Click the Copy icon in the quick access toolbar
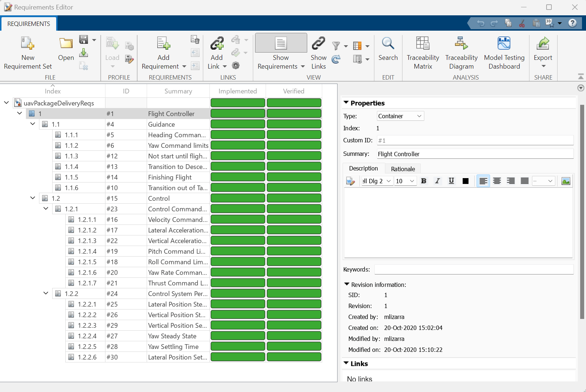This screenshot has width=586, height=392. click(x=508, y=23)
